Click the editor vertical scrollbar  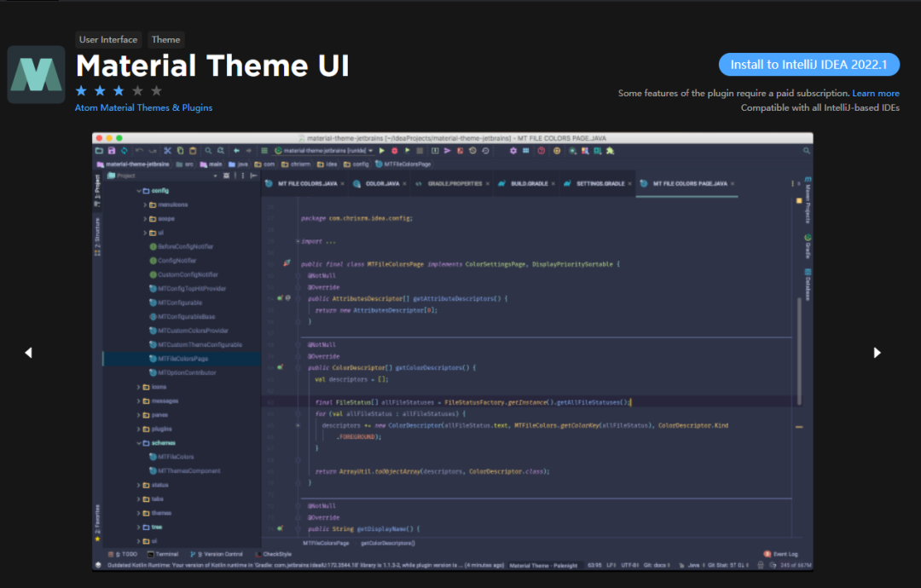799,351
